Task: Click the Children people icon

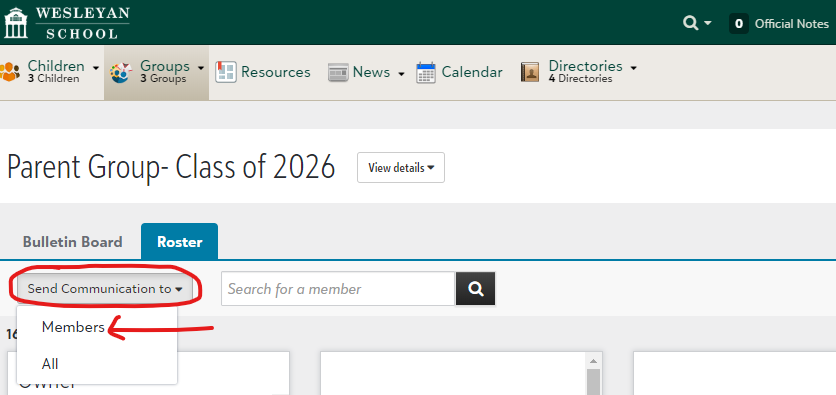Action: tap(10, 72)
